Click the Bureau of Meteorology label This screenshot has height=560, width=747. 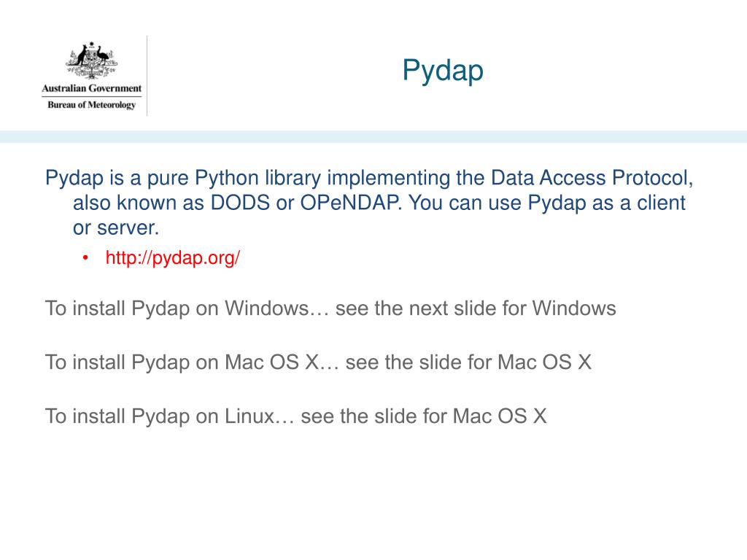click(x=91, y=105)
